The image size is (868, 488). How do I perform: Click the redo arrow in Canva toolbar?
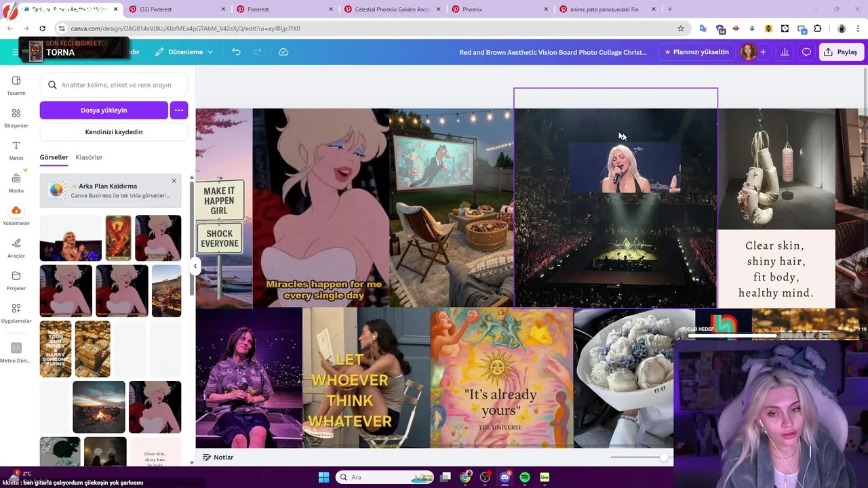[x=257, y=52]
